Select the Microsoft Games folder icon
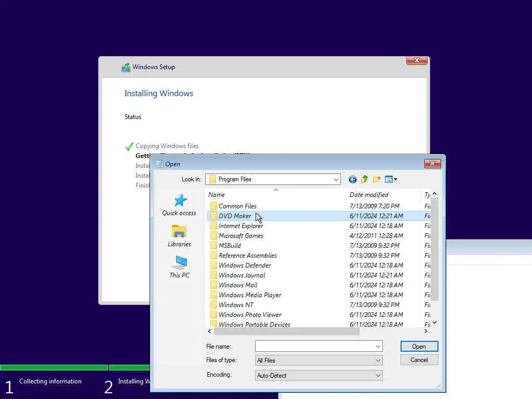Viewport: 532px width, 399px height. (214, 235)
